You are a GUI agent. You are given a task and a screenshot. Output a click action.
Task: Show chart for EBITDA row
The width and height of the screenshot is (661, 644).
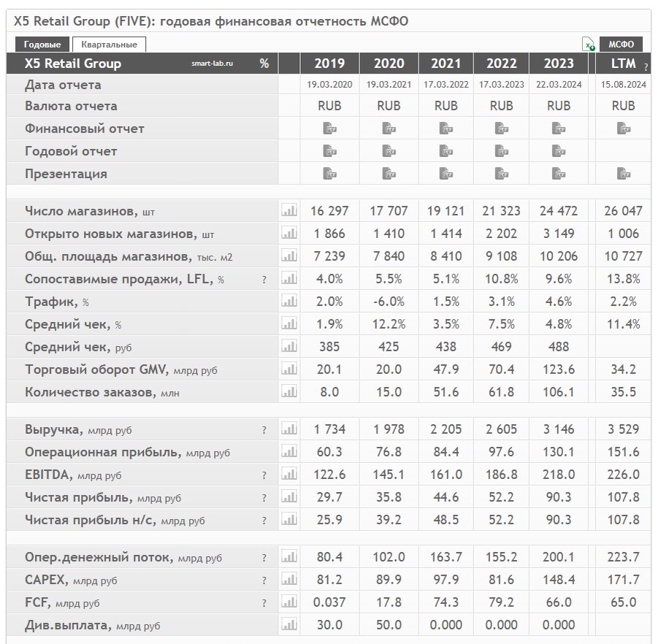(289, 475)
